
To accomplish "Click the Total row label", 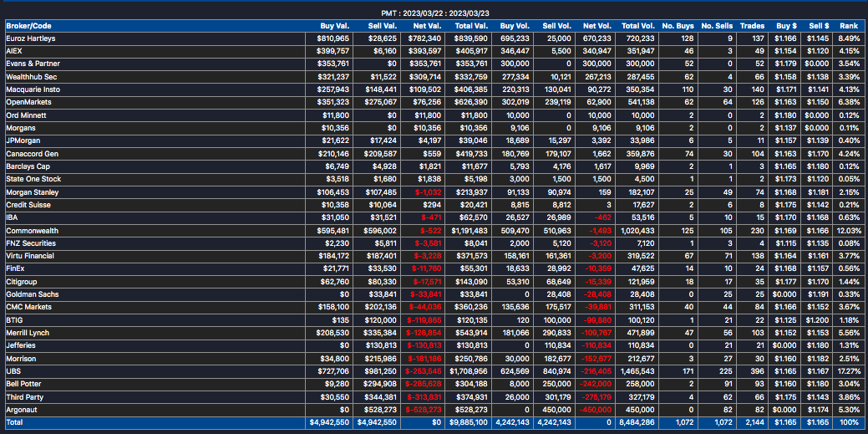I will click(x=14, y=422).
